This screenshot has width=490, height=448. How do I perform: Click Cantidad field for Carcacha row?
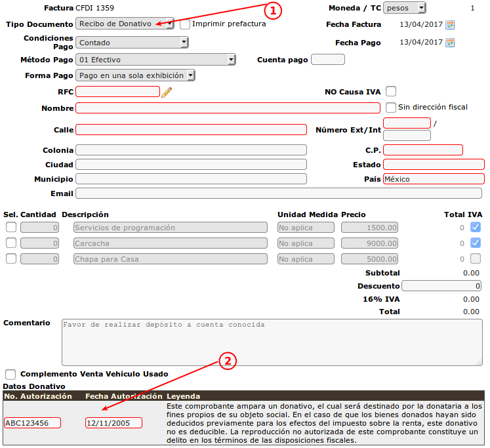(x=40, y=243)
